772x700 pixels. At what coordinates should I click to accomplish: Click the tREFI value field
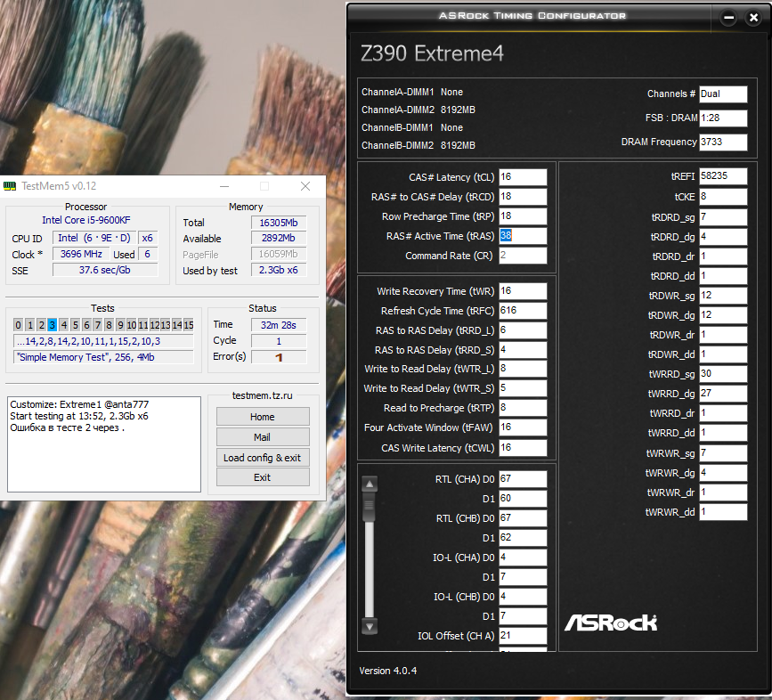pyautogui.click(x=723, y=176)
